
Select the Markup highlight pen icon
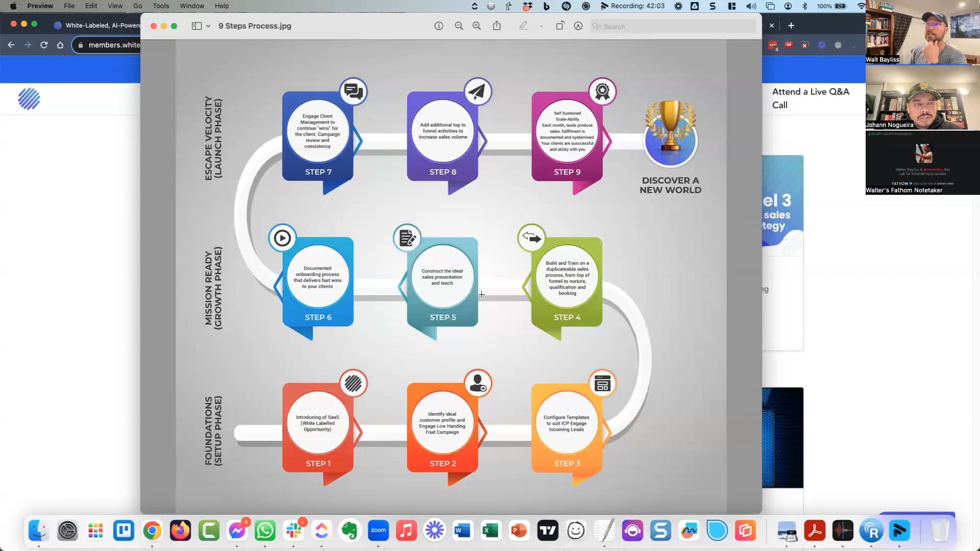[523, 26]
